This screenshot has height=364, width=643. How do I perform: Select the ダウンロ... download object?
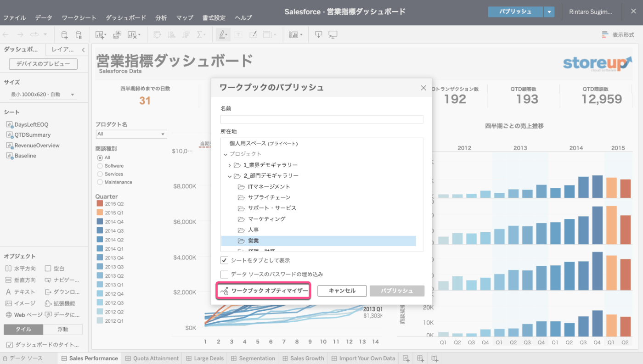(x=62, y=292)
